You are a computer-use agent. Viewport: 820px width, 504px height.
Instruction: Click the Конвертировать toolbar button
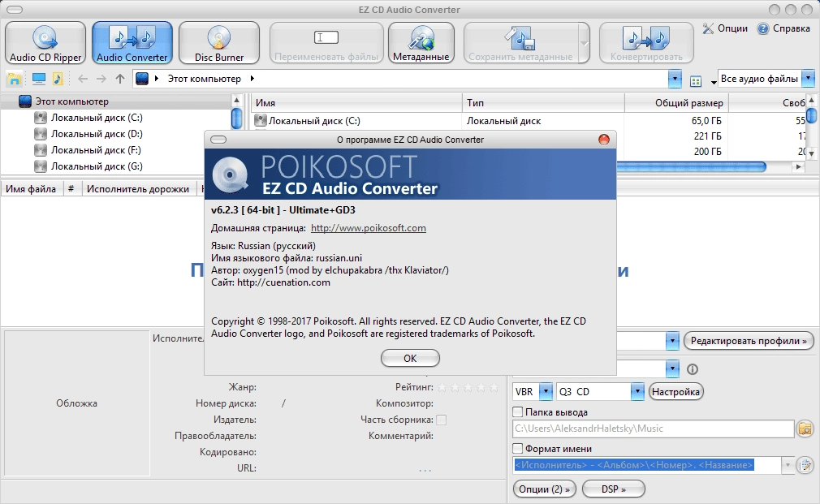click(646, 42)
